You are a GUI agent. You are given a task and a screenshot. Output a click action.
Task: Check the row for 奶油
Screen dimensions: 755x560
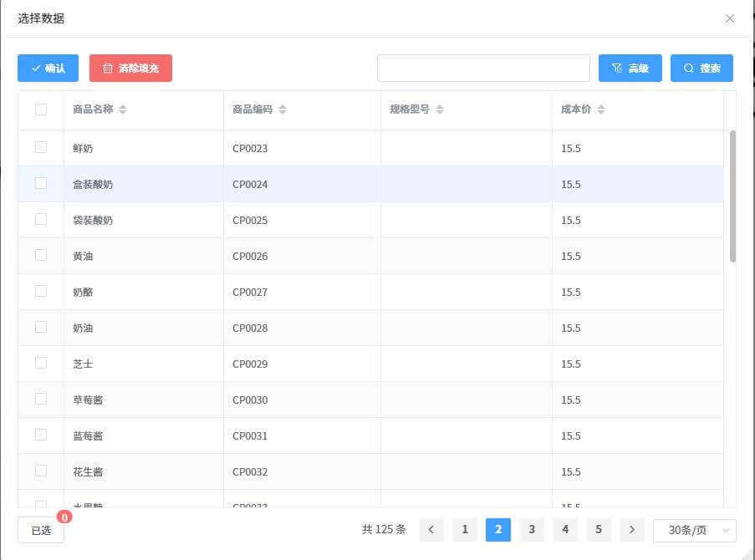coord(41,327)
